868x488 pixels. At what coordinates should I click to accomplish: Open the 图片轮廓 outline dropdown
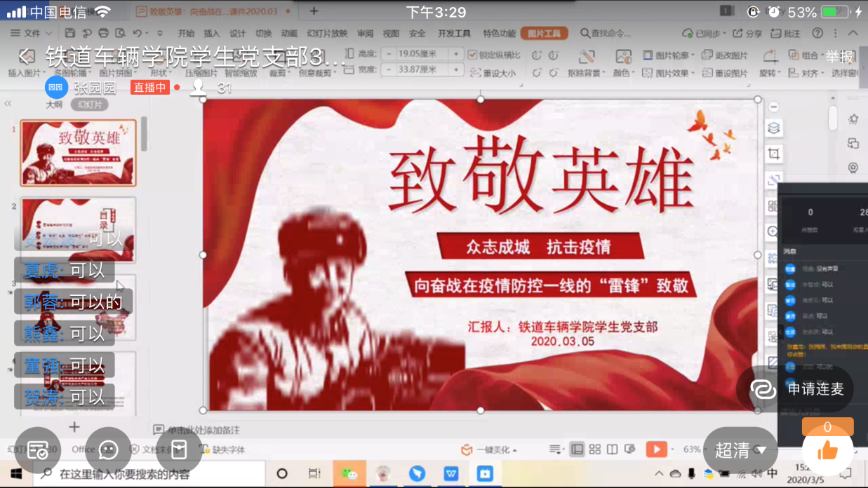click(x=669, y=55)
